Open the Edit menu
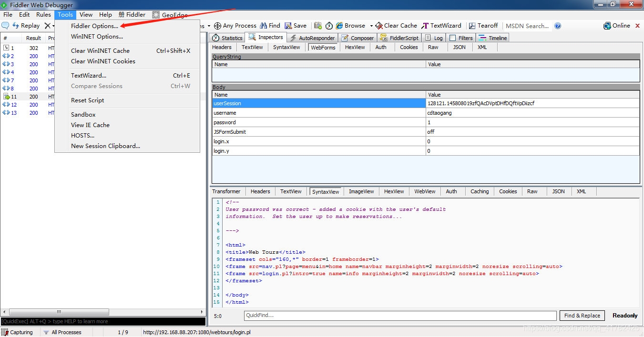The image size is (644, 337). [24, 15]
